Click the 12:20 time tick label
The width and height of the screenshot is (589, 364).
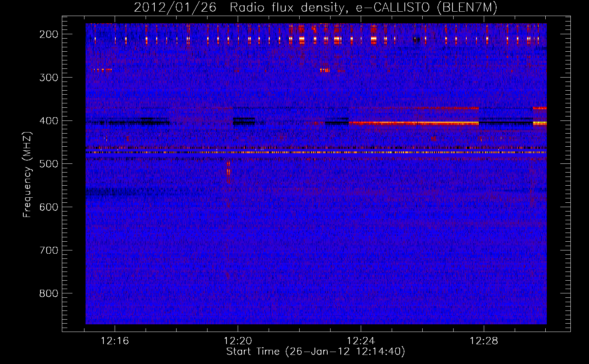tap(238, 341)
